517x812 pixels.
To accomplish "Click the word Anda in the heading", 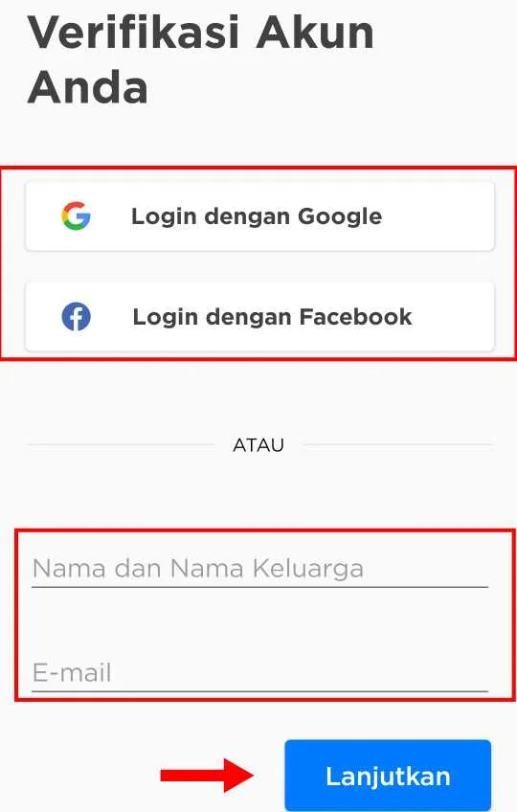I will pyautogui.click(x=87, y=87).
